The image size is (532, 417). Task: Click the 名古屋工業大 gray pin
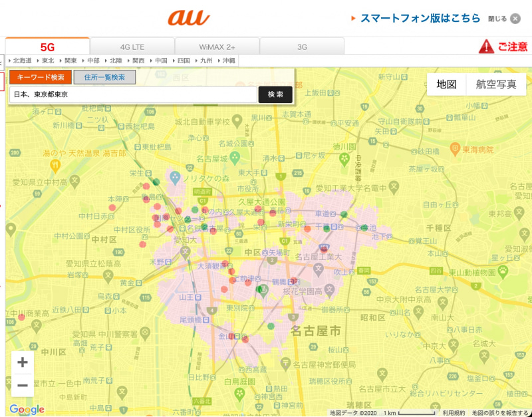319,269
